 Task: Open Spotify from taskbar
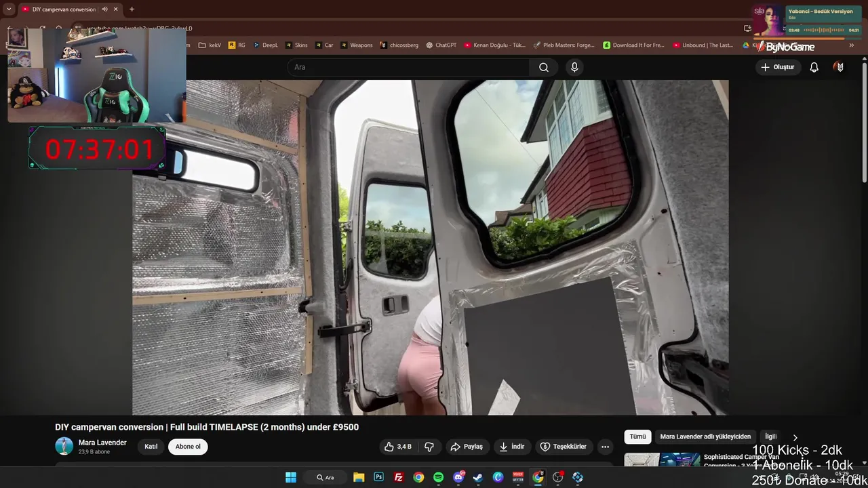[438, 477]
